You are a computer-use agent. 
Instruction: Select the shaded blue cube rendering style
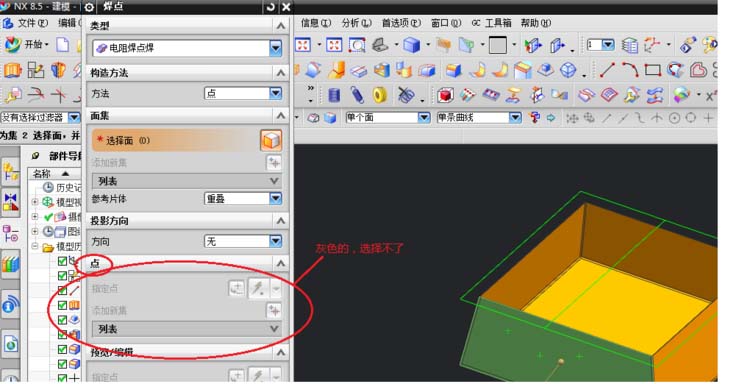pyautogui.click(x=412, y=45)
